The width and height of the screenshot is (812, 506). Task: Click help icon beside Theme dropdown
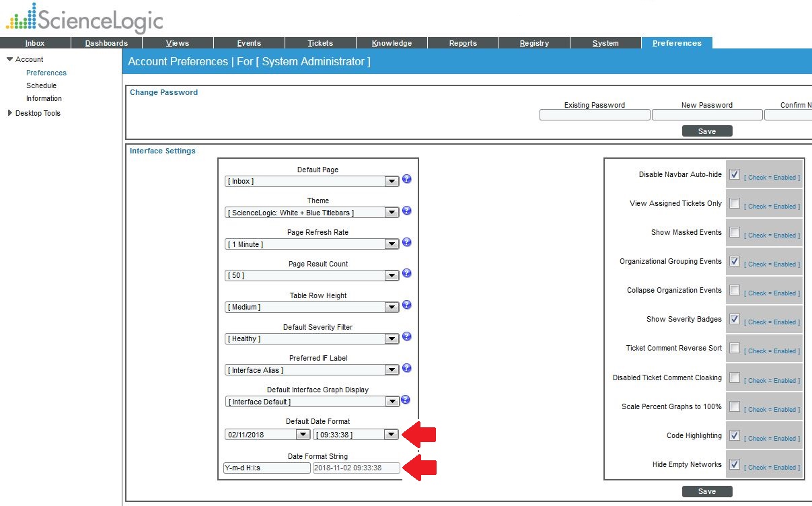[x=406, y=211]
